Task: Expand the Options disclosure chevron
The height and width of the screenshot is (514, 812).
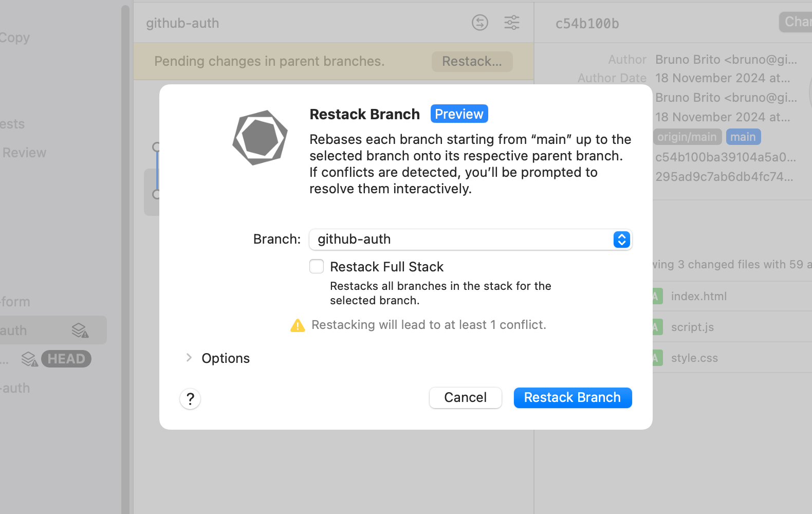Action: (189, 358)
